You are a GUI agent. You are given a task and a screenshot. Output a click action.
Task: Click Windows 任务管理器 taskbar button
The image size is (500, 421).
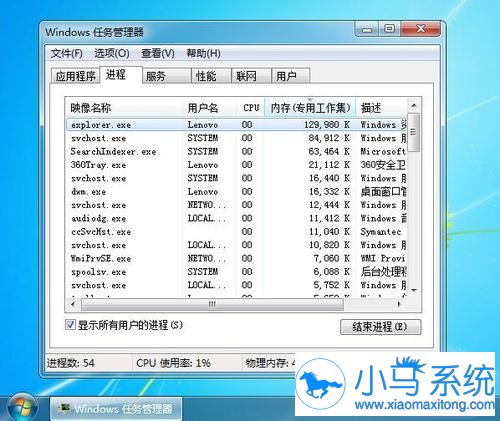(x=116, y=409)
